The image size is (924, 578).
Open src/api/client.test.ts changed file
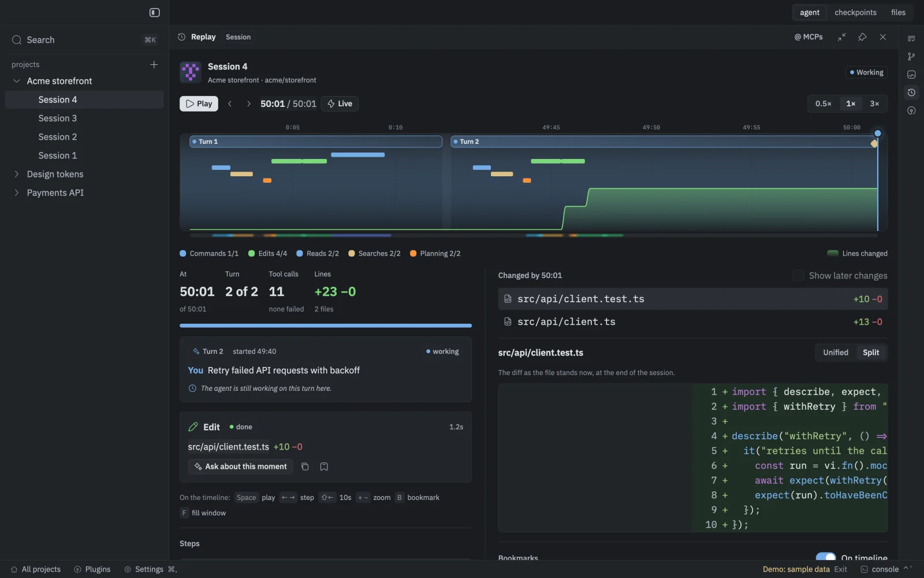click(693, 299)
